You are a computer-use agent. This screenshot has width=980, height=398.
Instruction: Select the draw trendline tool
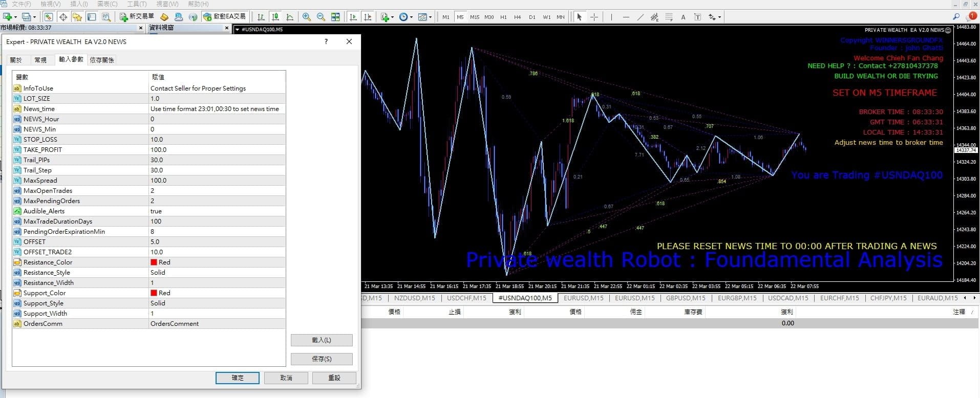(x=640, y=17)
